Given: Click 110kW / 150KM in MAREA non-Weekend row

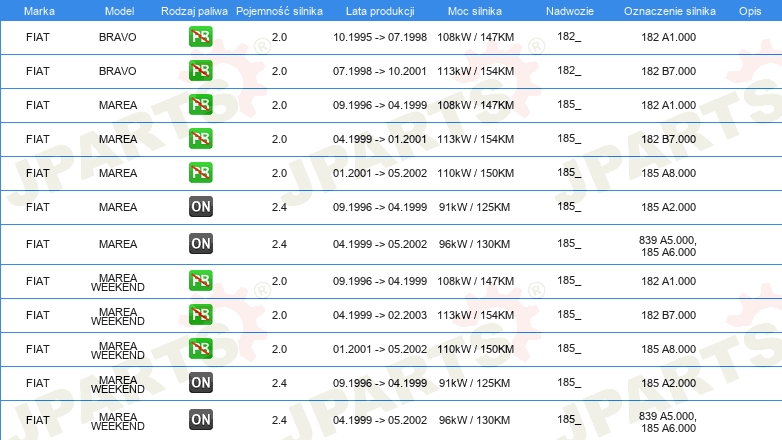Looking at the screenshot, I should point(476,173).
